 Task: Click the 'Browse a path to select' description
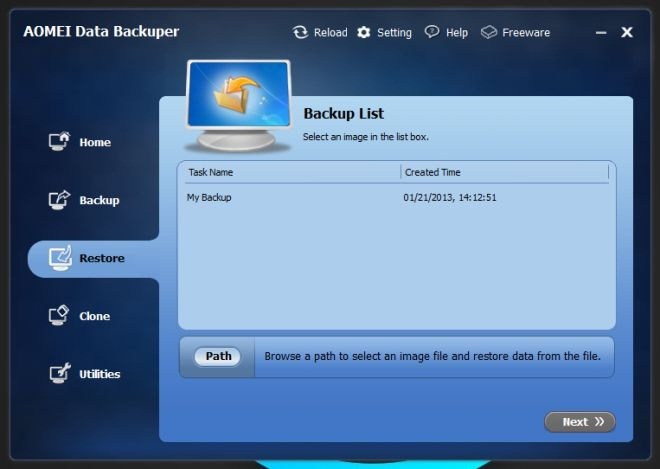pos(432,356)
